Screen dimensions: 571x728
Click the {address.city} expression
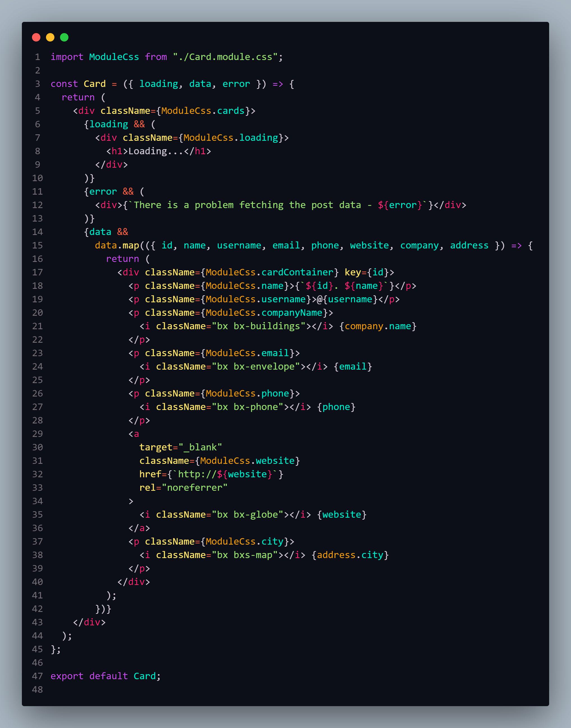click(350, 555)
